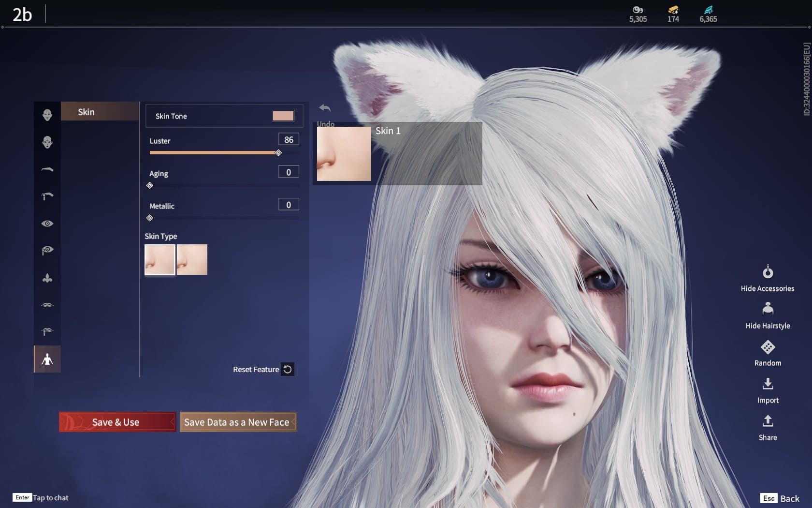Open the Skin Tone color swatch
This screenshot has width=812, height=508.
(283, 116)
